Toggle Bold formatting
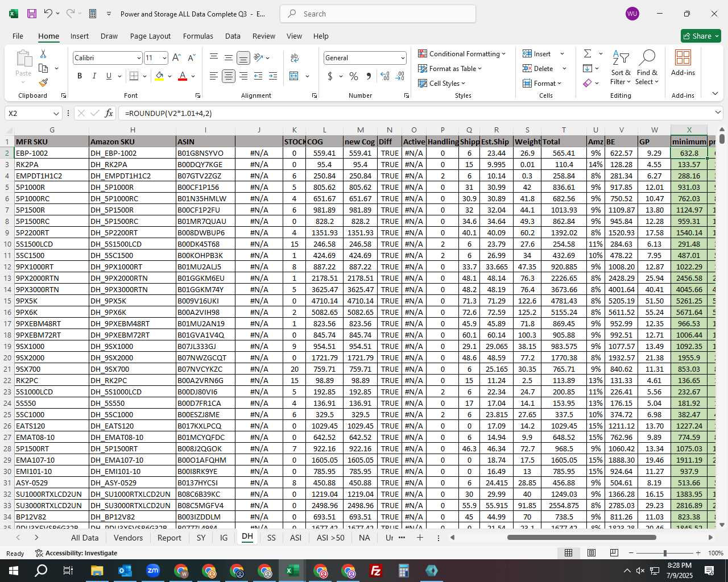The height and width of the screenshot is (582, 728). click(80, 76)
